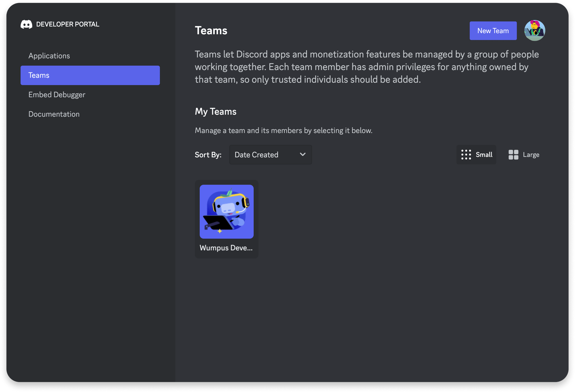
Task: Click the "My Teams" heading
Action: pos(215,112)
